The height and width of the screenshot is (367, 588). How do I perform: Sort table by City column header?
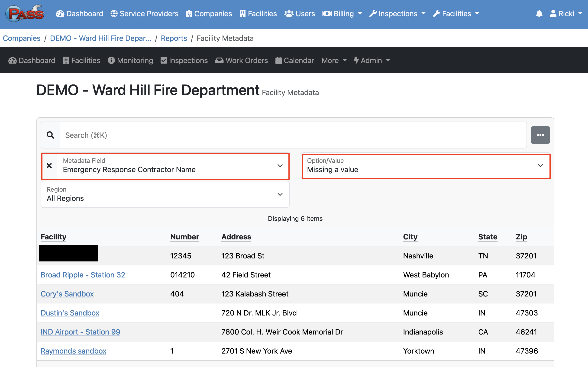point(410,237)
